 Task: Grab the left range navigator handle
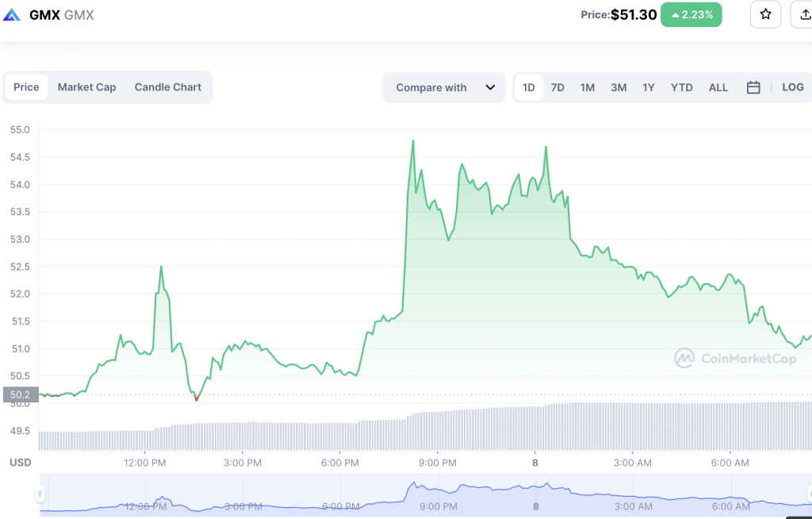(x=40, y=494)
